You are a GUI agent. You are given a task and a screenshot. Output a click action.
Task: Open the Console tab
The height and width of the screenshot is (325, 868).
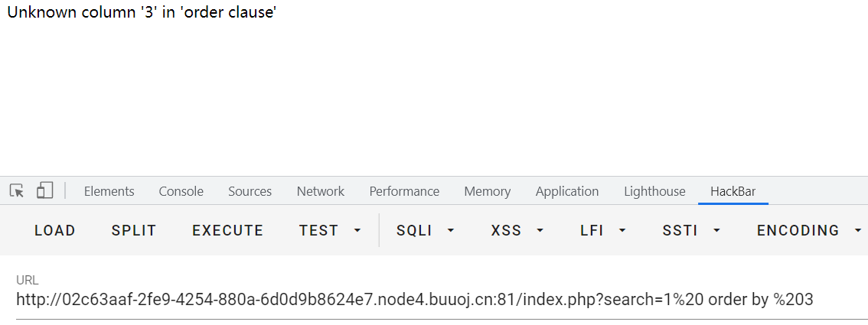pyautogui.click(x=181, y=191)
